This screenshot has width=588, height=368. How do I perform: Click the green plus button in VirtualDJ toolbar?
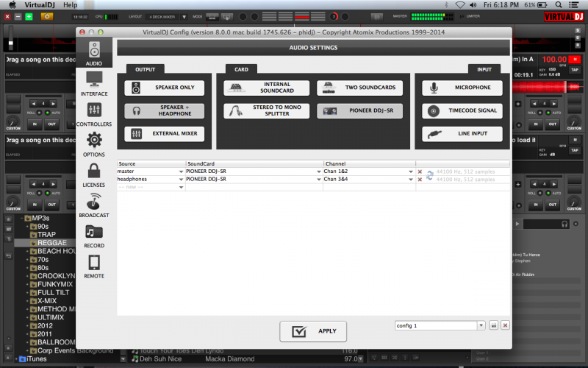[29, 16]
